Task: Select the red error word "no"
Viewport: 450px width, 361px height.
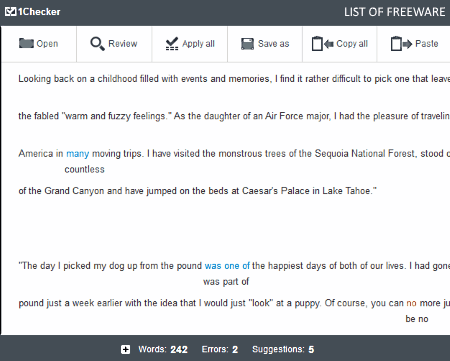Action: [x=411, y=303]
